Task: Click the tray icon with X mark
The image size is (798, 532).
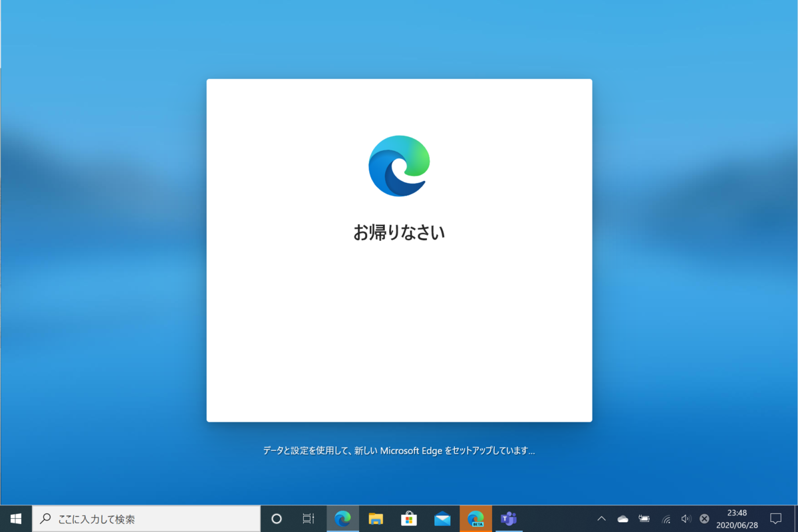Action: pyautogui.click(x=704, y=519)
